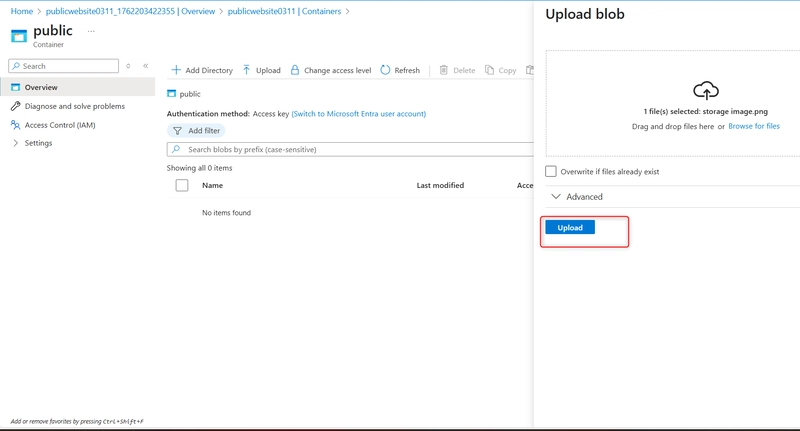The width and height of the screenshot is (800, 431).
Task: Open Diagnose and solve problems
Action: (x=74, y=106)
